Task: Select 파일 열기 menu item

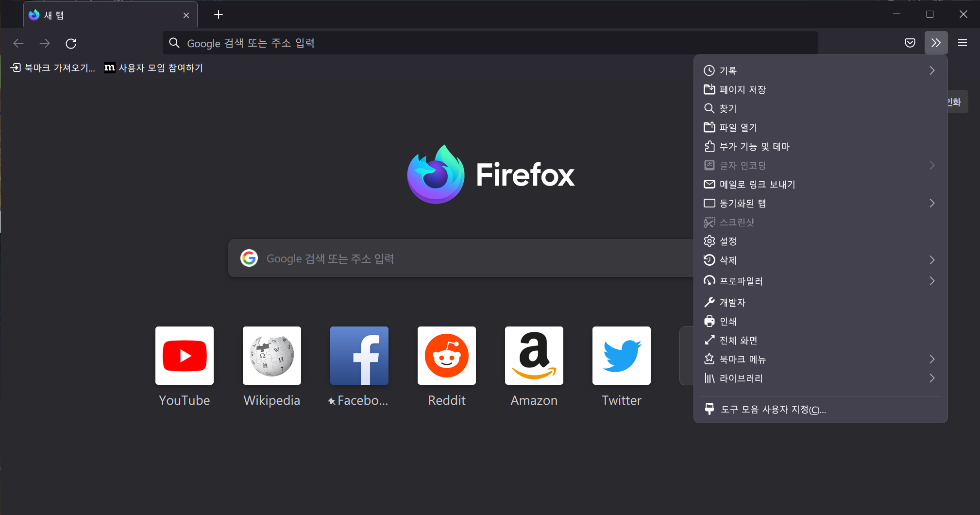Action: tap(820, 127)
